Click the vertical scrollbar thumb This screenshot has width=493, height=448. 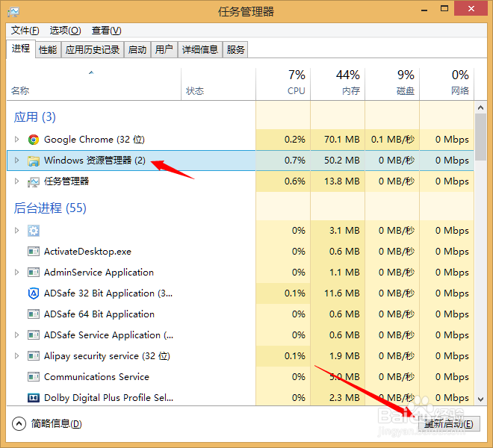[480, 137]
